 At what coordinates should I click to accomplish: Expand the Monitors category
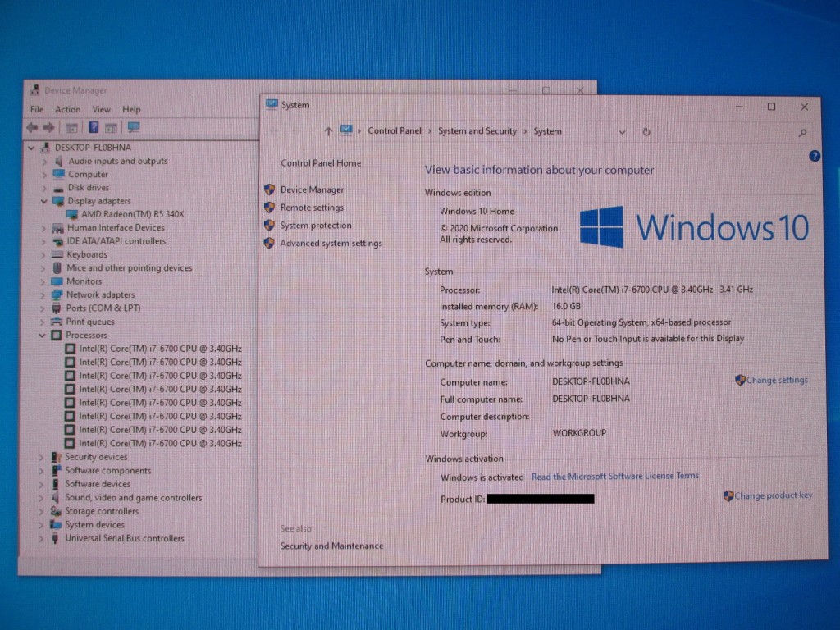click(x=43, y=281)
